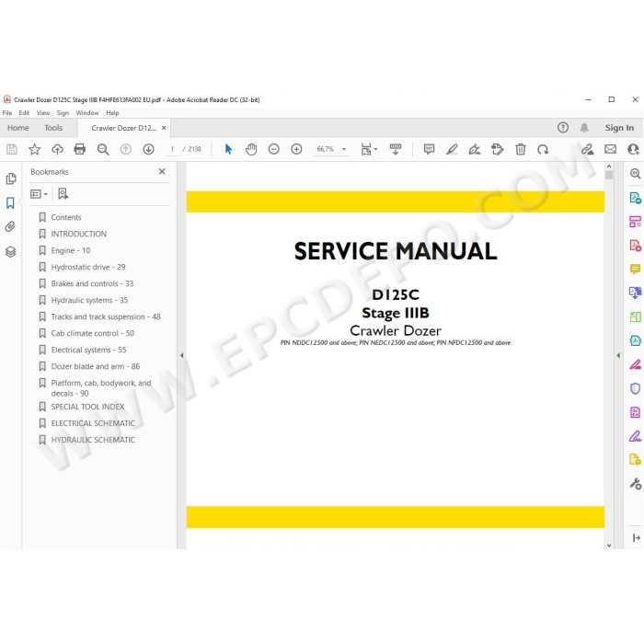The image size is (644, 644).
Task: Show page thumbnails panel
Action: point(11,178)
